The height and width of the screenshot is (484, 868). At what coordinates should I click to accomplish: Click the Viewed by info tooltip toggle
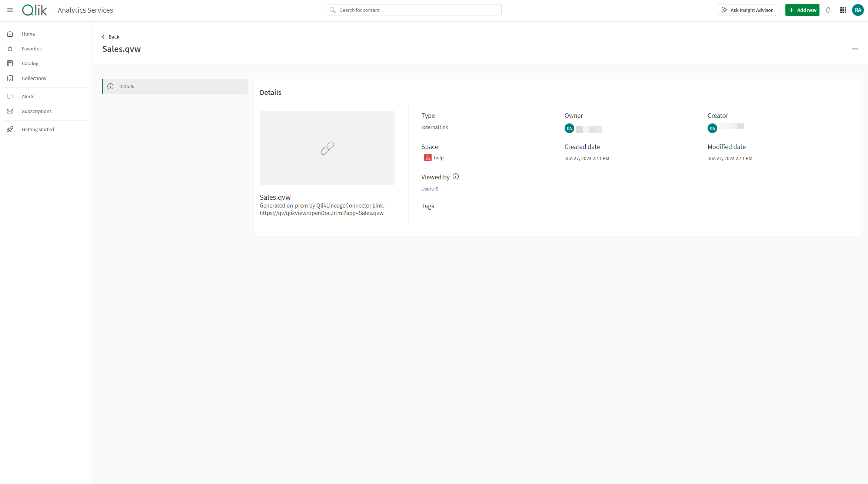[455, 176]
